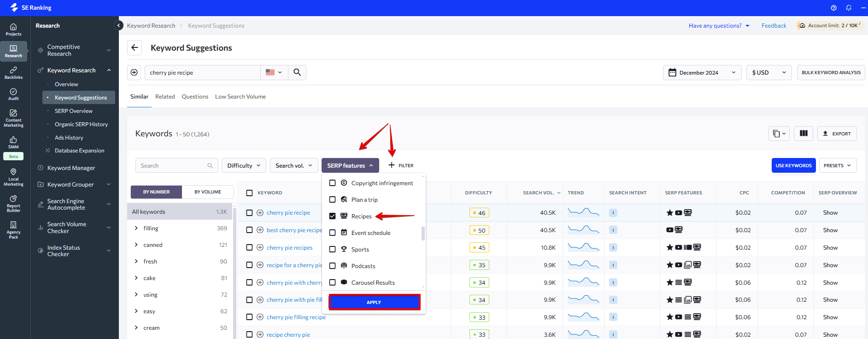
Task: Select all keywords header checkbox
Action: click(249, 193)
